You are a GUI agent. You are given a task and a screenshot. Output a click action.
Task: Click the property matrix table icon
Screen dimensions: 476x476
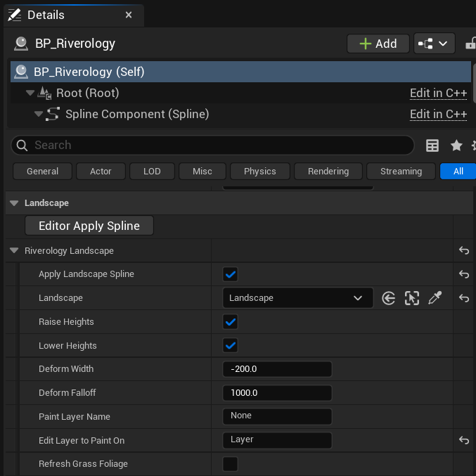click(x=432, y=146)
